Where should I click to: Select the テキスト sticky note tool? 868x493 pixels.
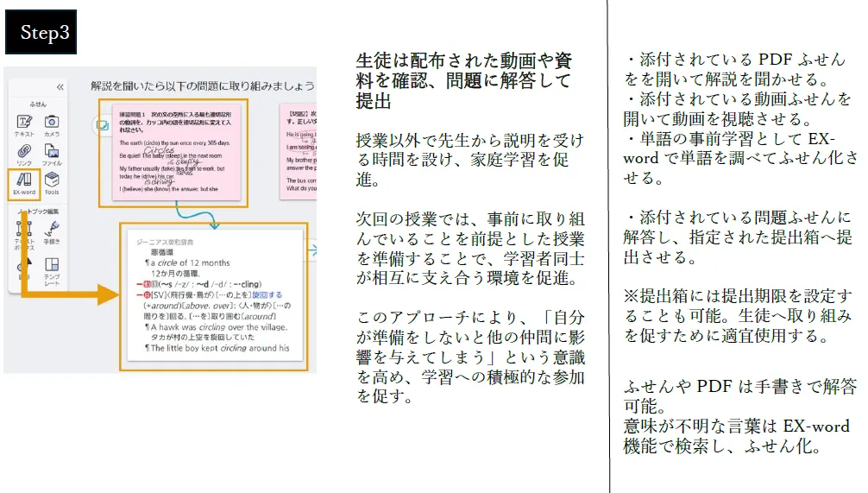23,126
